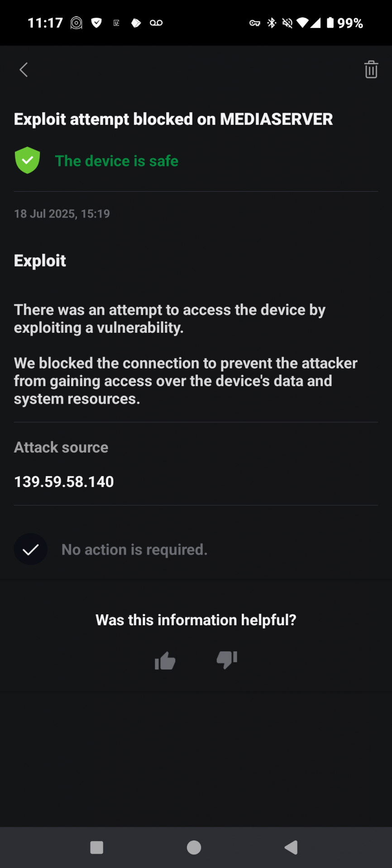Tap the shield status bar notification icon
Image resolution: width=392 pixels, height=868 pixels.
[x=96, y=23]
